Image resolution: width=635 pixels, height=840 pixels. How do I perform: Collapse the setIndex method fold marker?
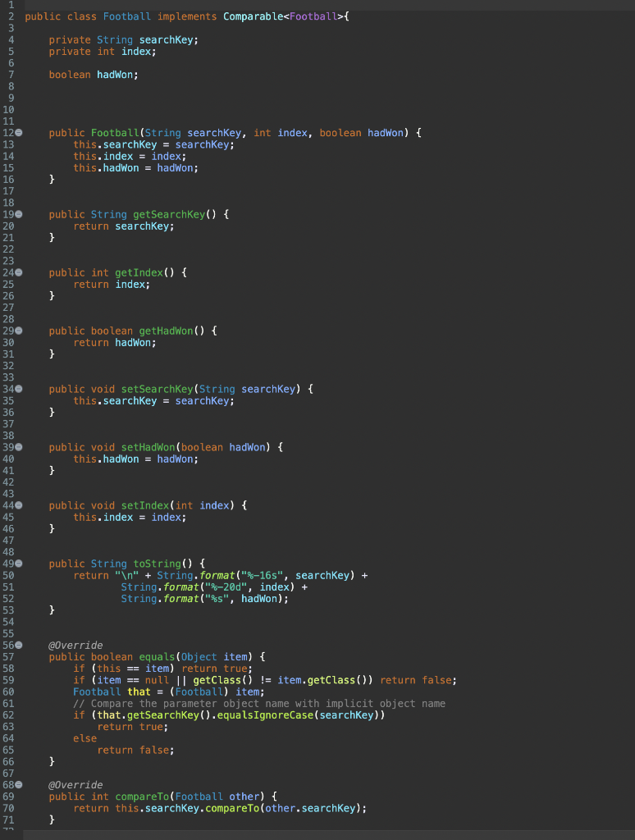[x=19, y=505]
